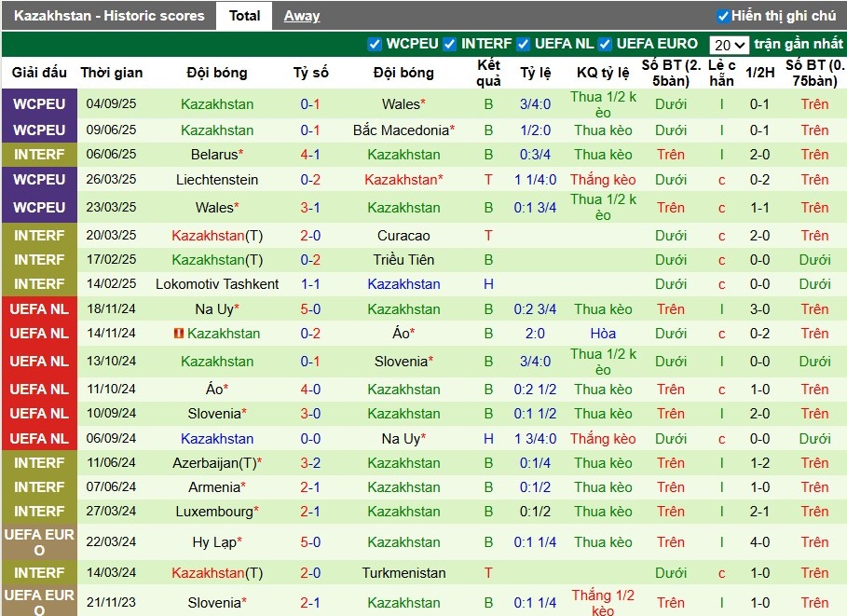Screen dimensions: 847x616
Task: Select the Curacao opponent link
Action: click(403, 236)
